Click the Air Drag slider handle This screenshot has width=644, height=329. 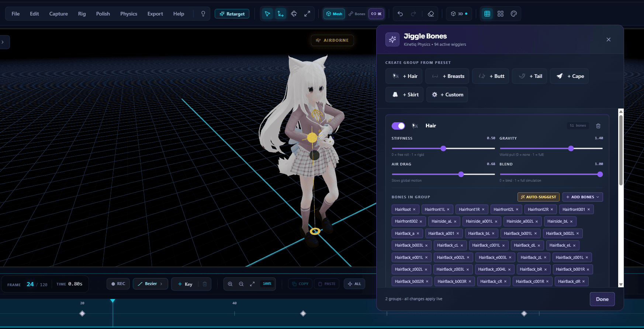(x=461, y=174)
